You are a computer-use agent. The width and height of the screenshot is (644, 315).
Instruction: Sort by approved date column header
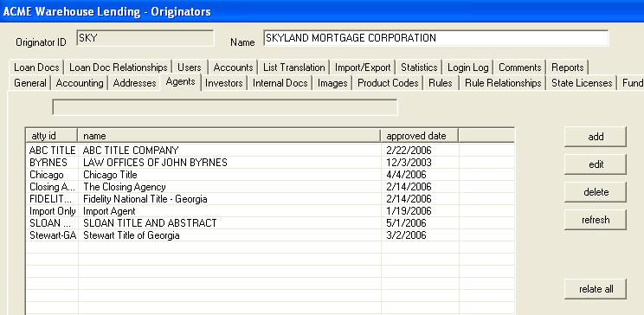tap(419, 136)
